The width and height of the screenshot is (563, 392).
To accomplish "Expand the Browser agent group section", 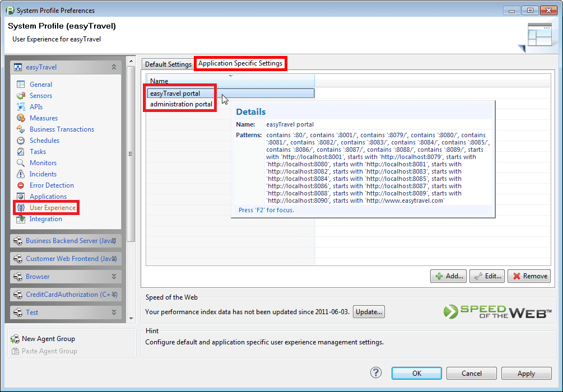I will pos(114,277).
